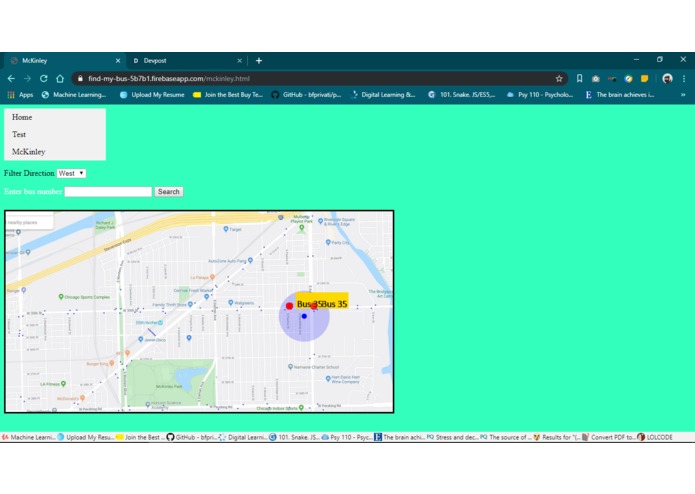695x494 pixels.
Task: Expand the Filter Direction West dropdown
Action: point(71,173)
